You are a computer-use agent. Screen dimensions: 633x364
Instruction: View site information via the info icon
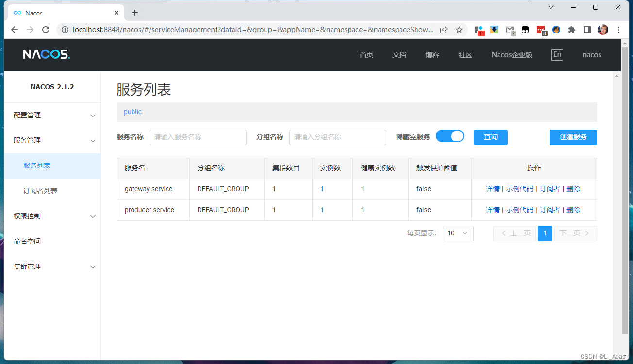pyautogui.click(x=65, y=30)
